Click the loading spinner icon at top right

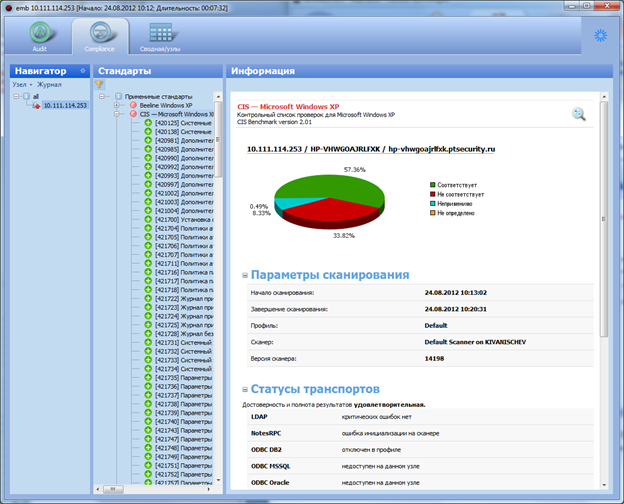pyautogui.click(x=600, y=35)
